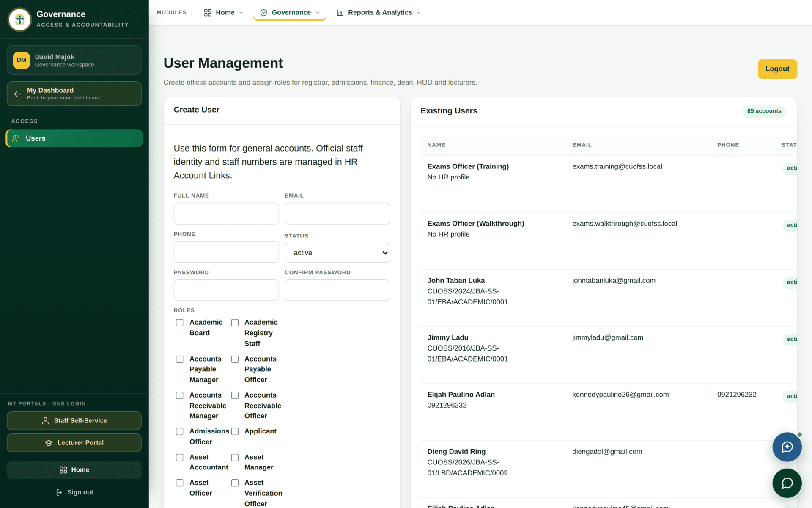Click the Staff Self-Service person icon
The width and height of the screenshot is (812, 508).
pos(45,421)
